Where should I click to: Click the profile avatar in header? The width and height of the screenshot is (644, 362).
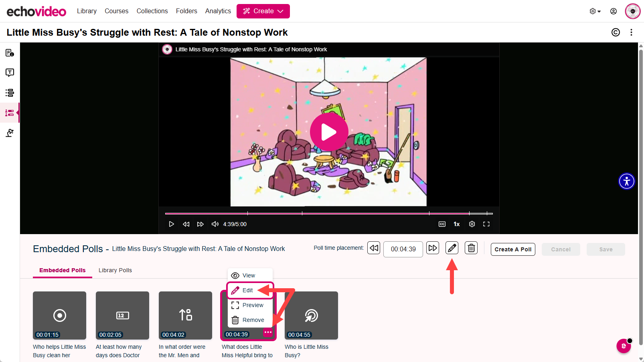point(633,11)
